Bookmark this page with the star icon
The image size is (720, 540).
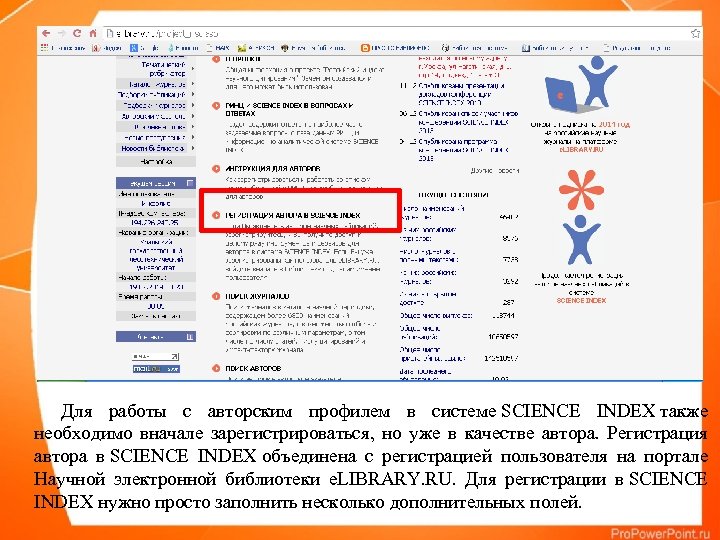click(695, 33)
